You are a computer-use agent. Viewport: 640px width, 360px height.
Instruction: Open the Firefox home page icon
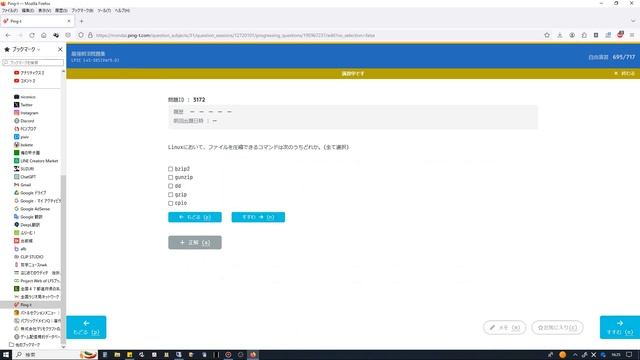coord(44,36)
